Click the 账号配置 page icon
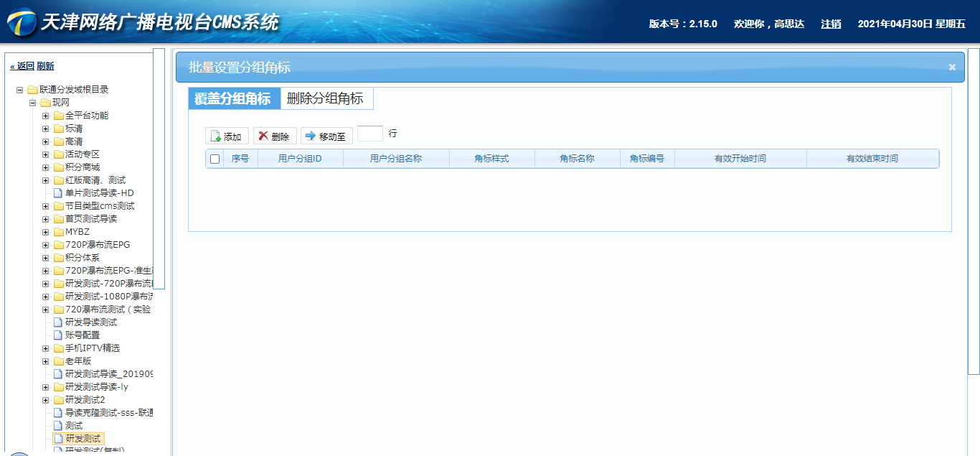Viewport: 980px width, 456px height. point(58,335)
